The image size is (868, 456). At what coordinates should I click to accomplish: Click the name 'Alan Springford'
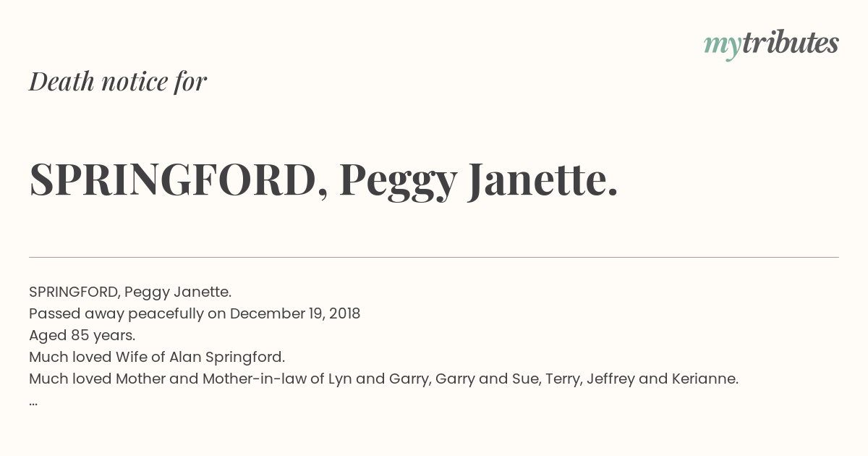(226, 358)
